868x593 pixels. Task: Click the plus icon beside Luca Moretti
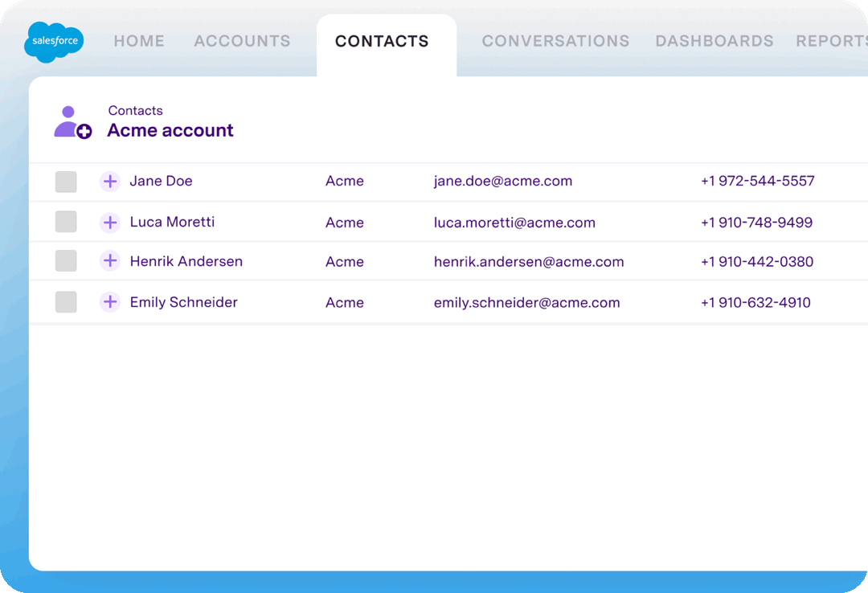point(110,222)
